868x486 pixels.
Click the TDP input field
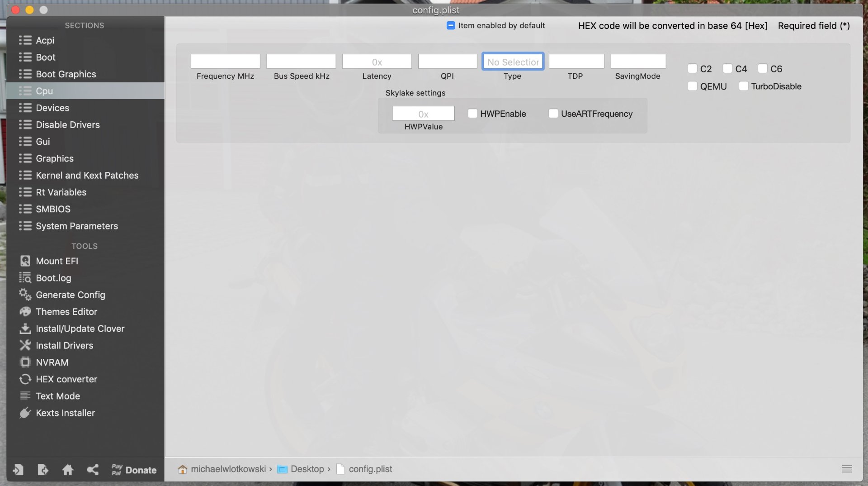[x=576, y=62]
